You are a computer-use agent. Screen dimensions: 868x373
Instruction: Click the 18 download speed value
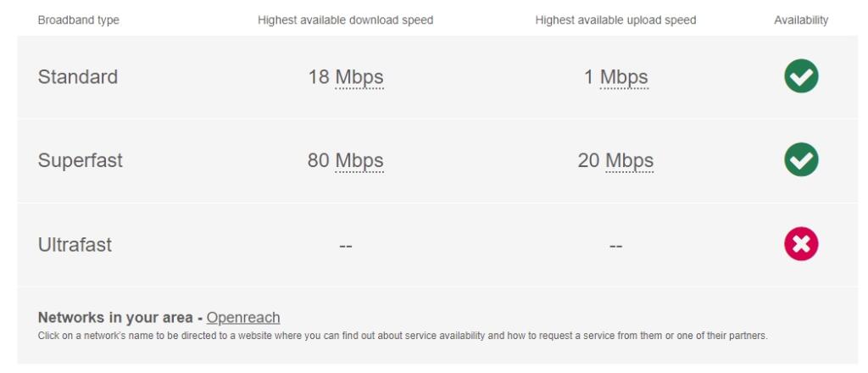(319, 77)
